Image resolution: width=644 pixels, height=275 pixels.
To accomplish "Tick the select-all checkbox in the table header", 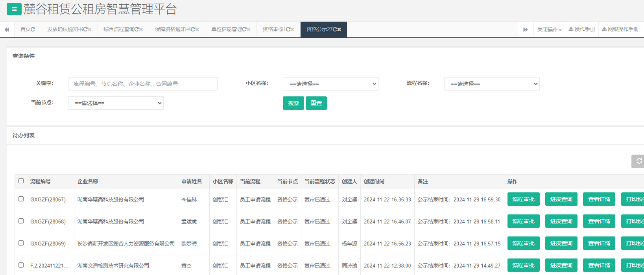I will click(x=21, y=181).
